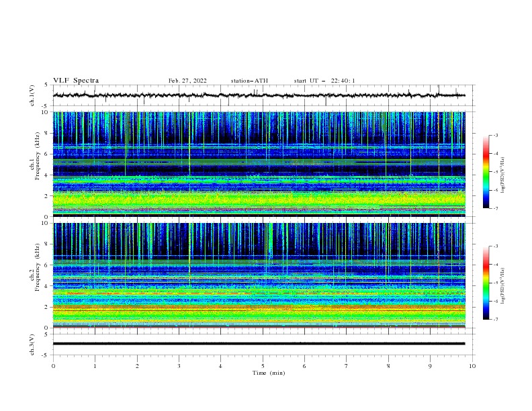Click the "3" tick on the time axis

pos(179,366)
